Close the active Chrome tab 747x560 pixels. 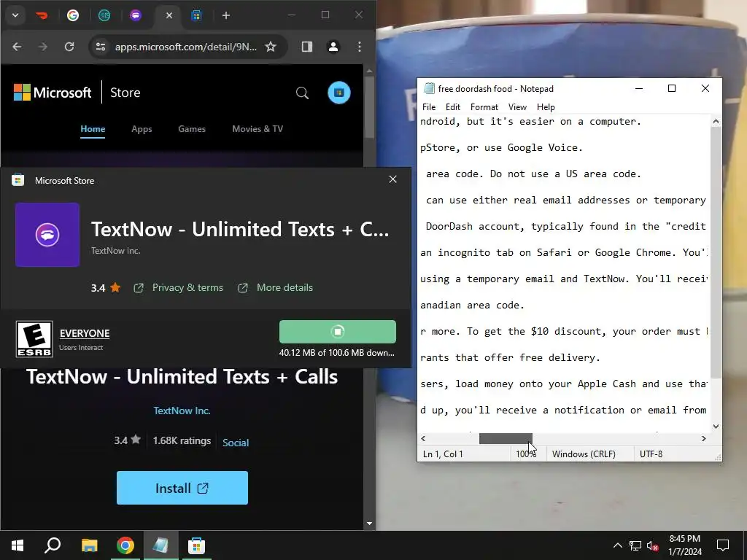(169, 15)
